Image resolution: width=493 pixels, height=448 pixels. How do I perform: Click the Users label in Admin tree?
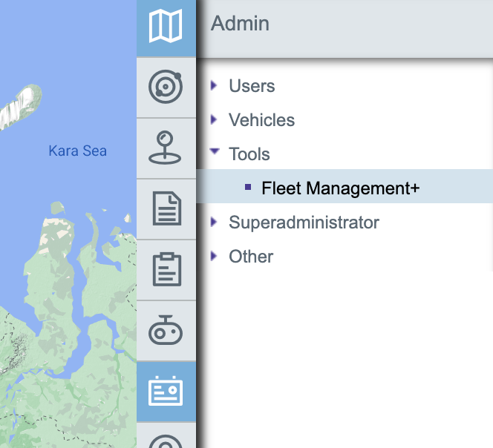point(252,86)
